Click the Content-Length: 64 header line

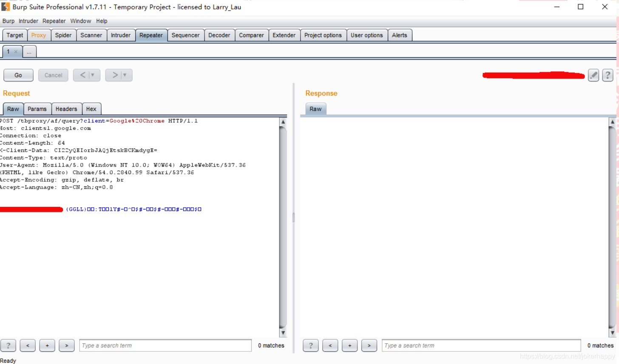[x=33, y=143]
